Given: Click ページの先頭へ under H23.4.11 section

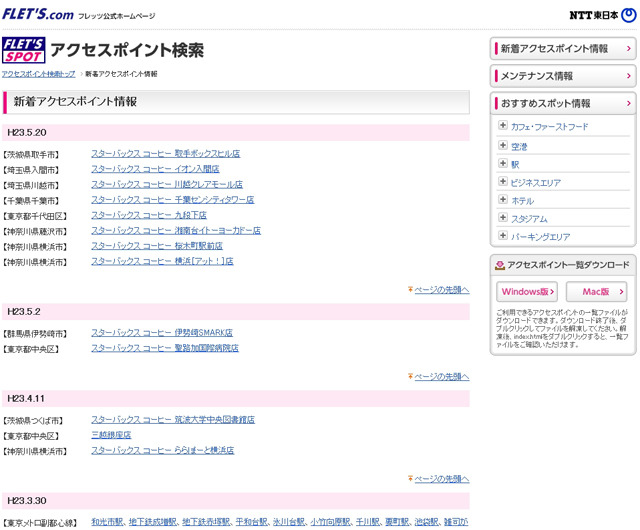Looking at the screenshot, I should point(442,479).
